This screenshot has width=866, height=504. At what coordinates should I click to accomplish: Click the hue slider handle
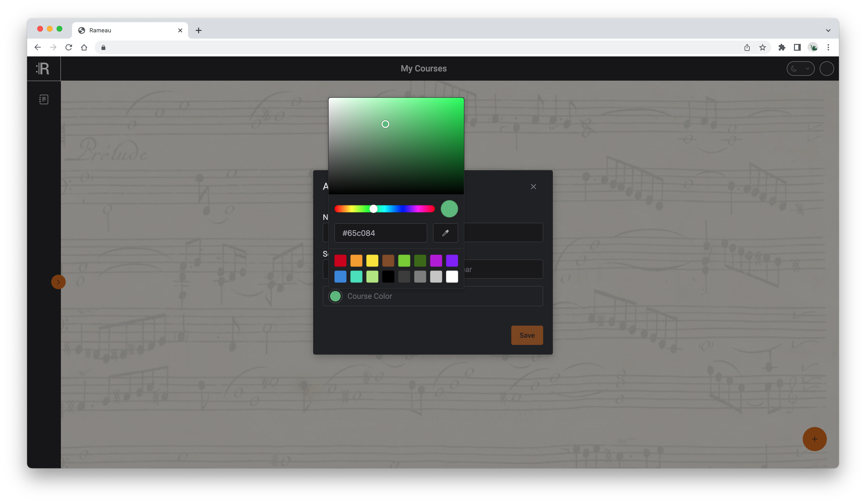pyautogui.click(x=374, y=209)
